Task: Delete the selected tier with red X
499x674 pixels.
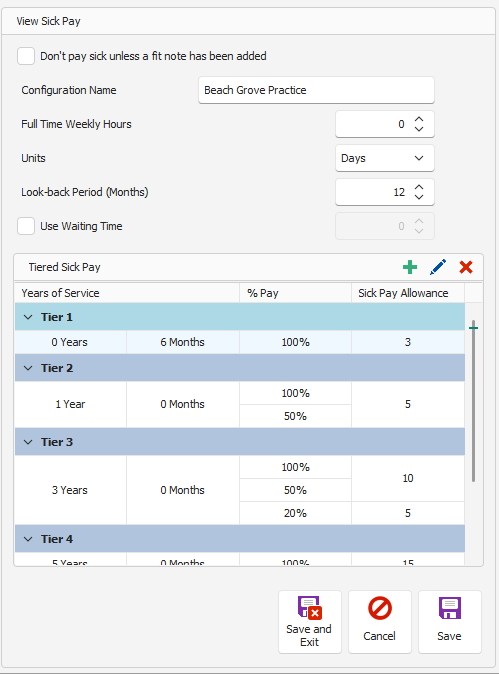Action: coord(466,267)
